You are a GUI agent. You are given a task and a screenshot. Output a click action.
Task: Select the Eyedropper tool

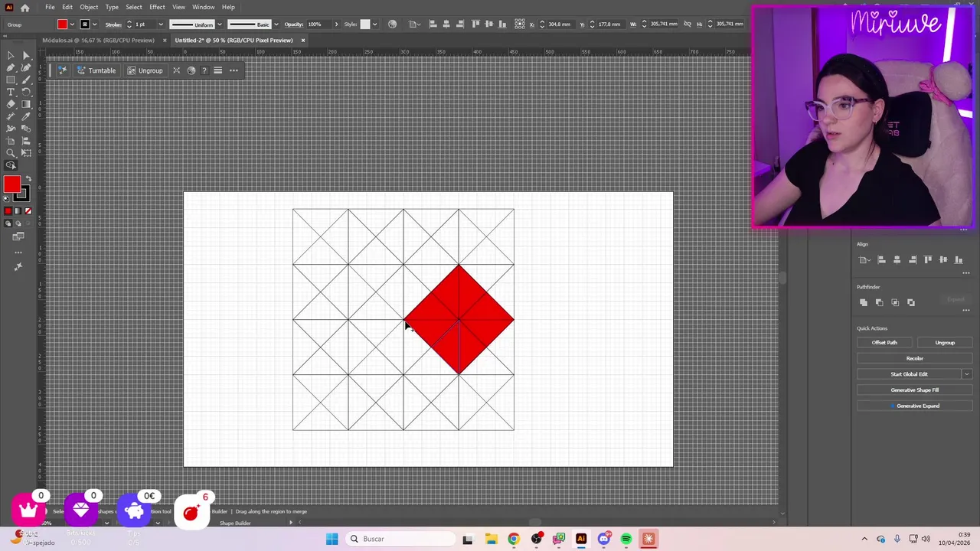click(26, 116)
